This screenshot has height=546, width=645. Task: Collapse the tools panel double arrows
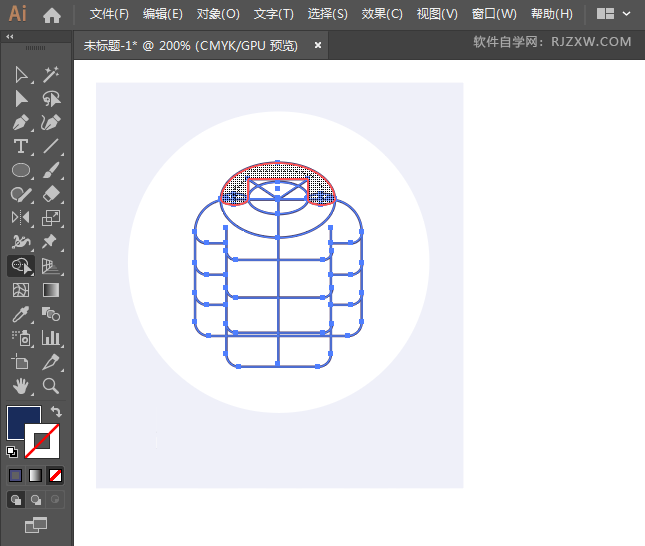pos(10,36)
